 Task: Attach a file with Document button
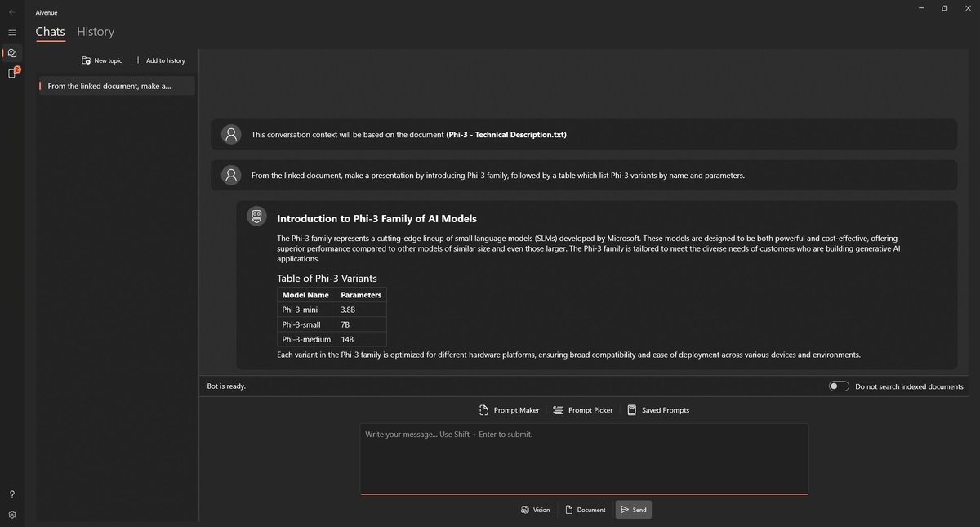(x=586, y=510)
